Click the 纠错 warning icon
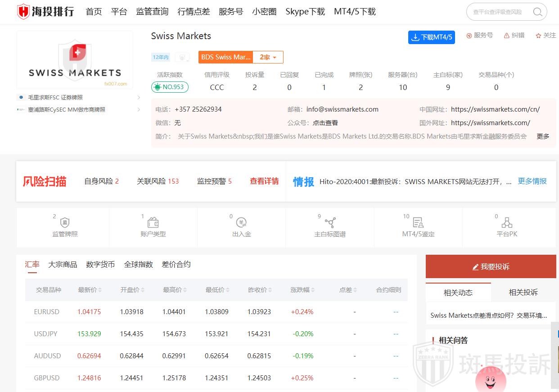This screenshot has width=559, height=392. tap(507, 36)
